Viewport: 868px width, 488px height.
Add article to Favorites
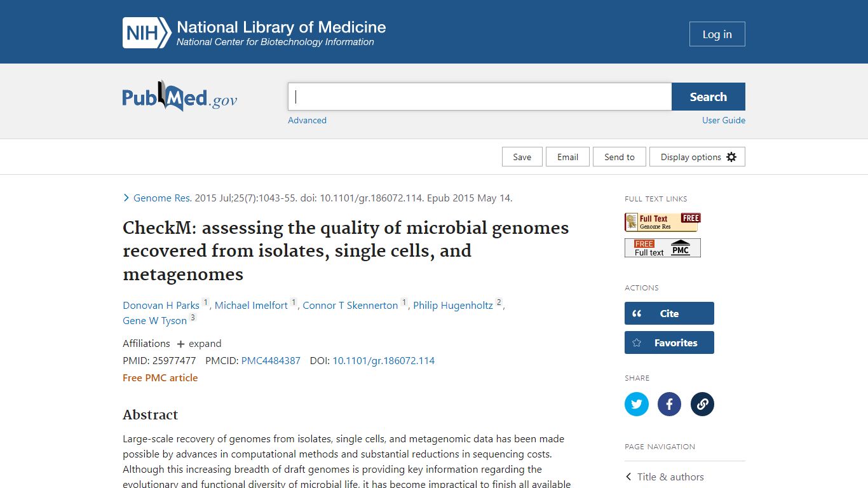[669, 342]
